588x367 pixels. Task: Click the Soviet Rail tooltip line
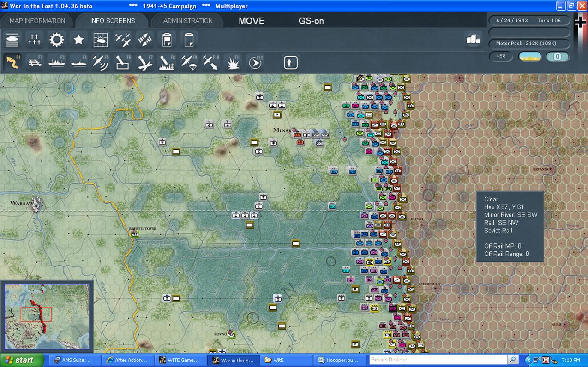pyautogui.click(x=498, y=231)
